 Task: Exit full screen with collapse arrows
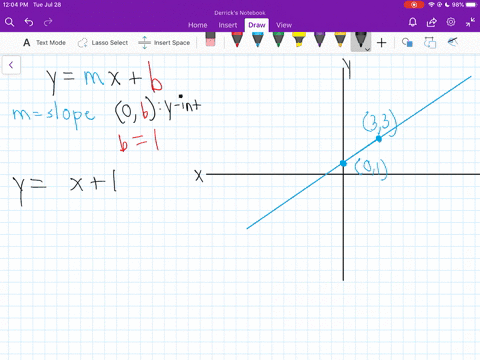470,22
